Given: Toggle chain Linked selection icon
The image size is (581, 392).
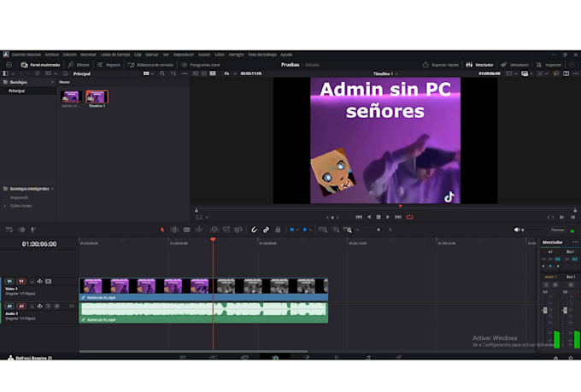Looking at the screenshot, I should pyautogui.click(x=266, y=230).
